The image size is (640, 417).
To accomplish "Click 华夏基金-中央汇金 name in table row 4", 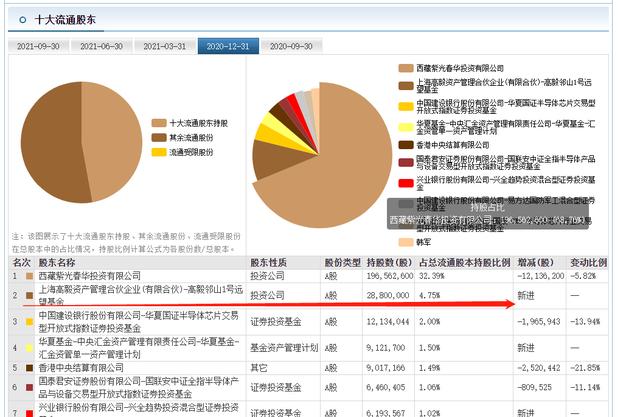I will click(x=139, y=348).
